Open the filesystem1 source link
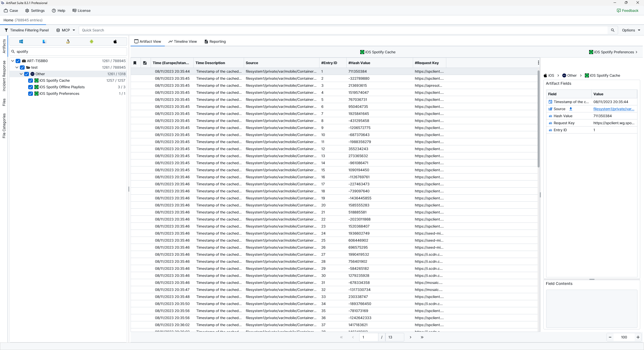The width and height of the screenshot is (644, 350). click(614, 109)
